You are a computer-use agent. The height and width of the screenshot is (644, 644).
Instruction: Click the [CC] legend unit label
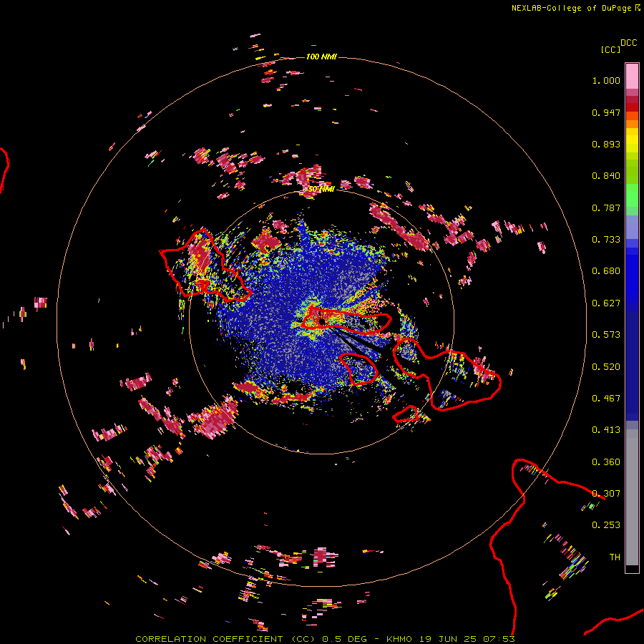(610, 49)
